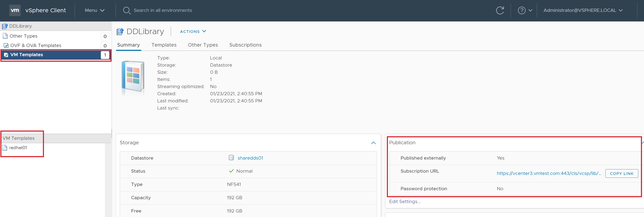Click the refresh icon in top bar

[x=500, y=10]
